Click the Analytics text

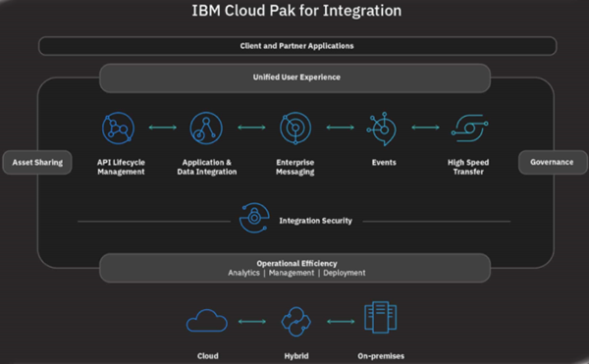[x=243, y=273]
